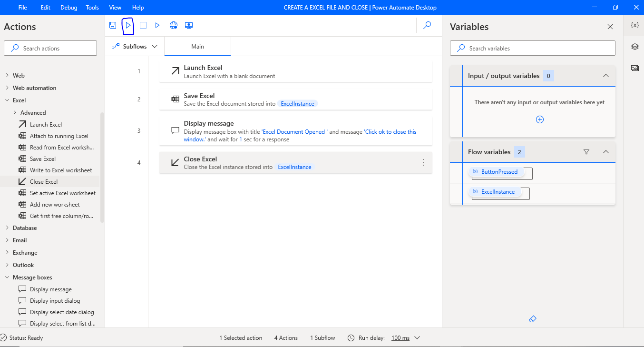Screen dimensions: 644x347
Task: Open the Images pane icon
Action: pos(634,68)
